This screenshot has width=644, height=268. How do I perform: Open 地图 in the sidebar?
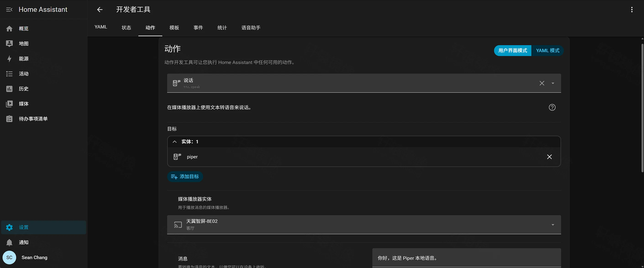coord(44,44)
